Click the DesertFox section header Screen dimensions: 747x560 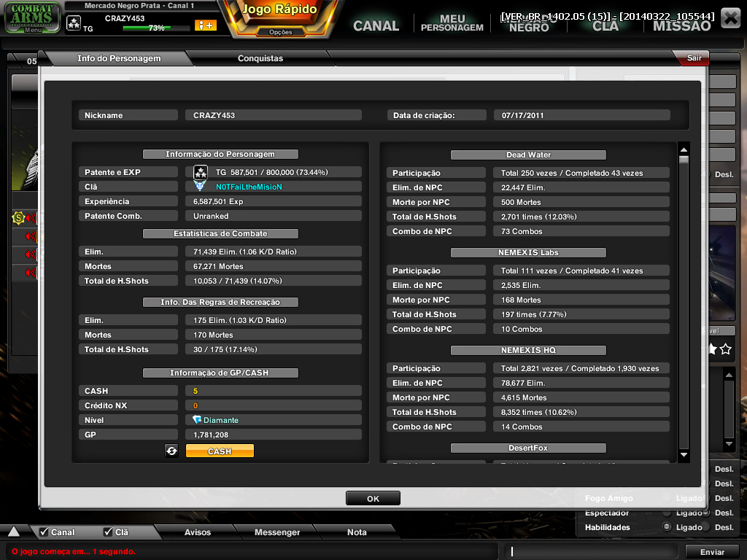tap(528, 448)
